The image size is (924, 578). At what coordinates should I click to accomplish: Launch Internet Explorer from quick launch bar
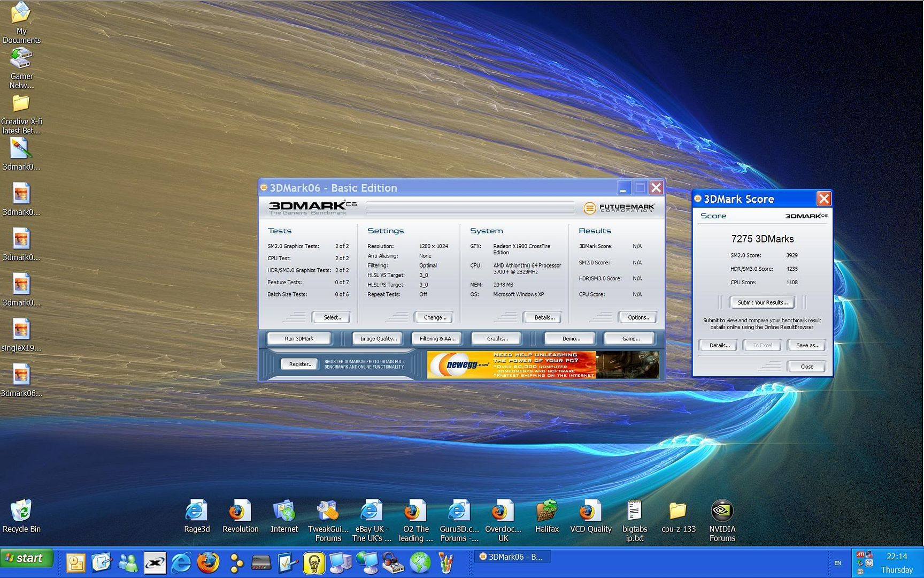[181, 563]
